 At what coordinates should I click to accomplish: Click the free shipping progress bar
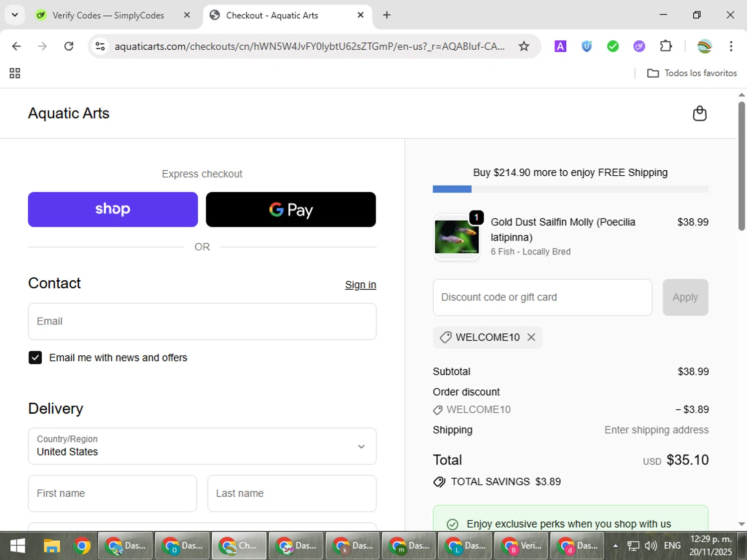pyautogui.click(x=570, y=189)
